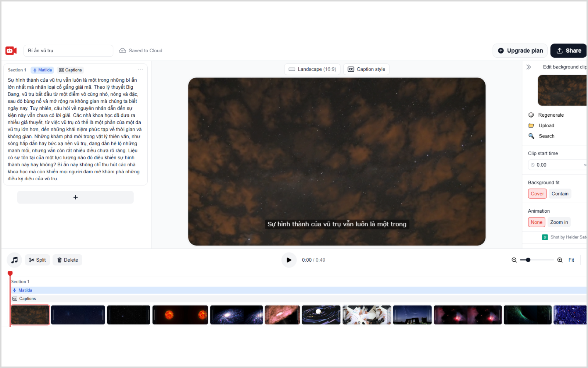
Task: Select Contain background fit
Action: tap(560, 194)
